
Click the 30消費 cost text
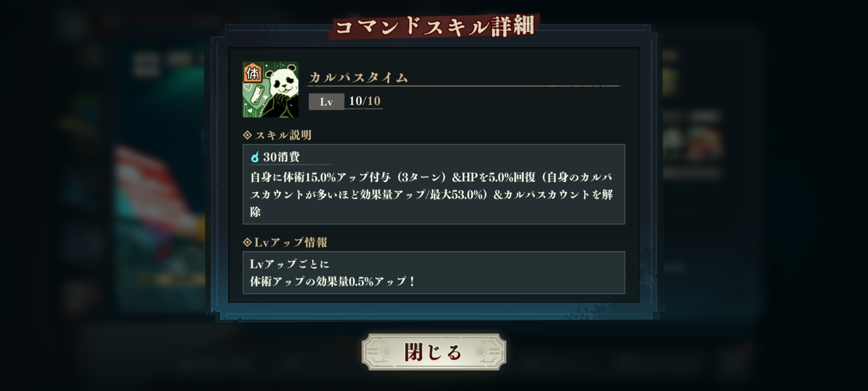click(281, 157)
